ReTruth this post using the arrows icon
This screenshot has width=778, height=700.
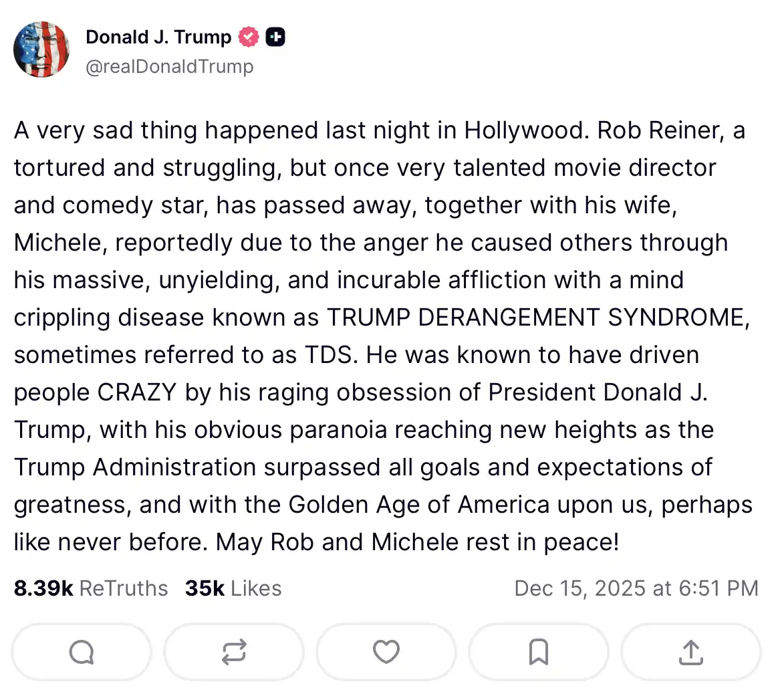pos(234,652)
